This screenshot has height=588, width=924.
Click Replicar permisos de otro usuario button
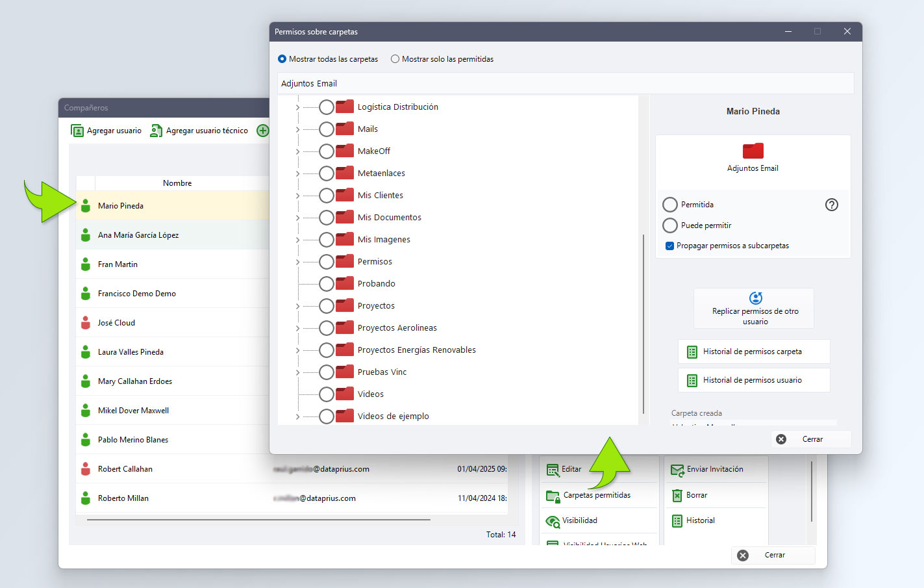tap(754, 308)
